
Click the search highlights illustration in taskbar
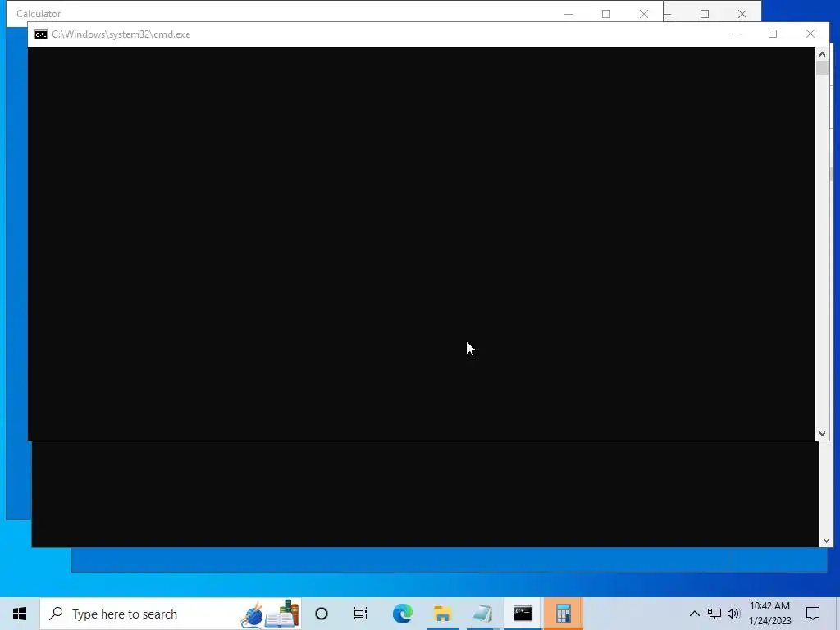tap(269, 614)
